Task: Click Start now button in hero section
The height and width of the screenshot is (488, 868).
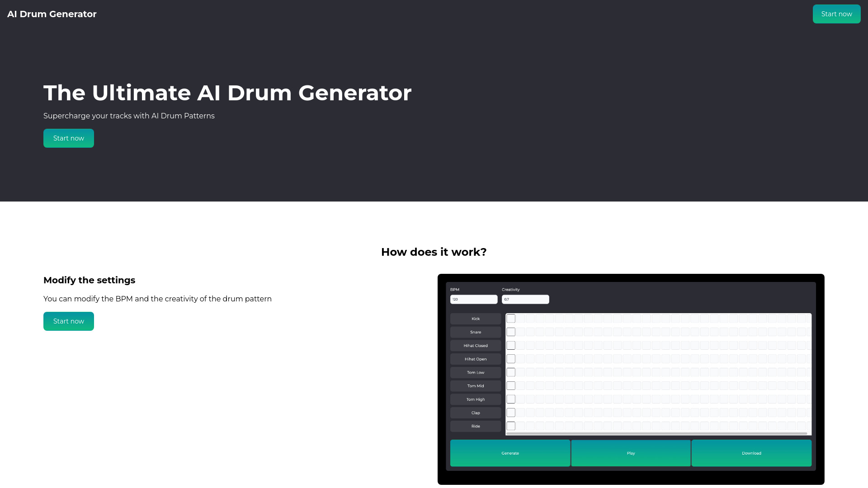Action: pyautogui.click(x=69, y=138)
